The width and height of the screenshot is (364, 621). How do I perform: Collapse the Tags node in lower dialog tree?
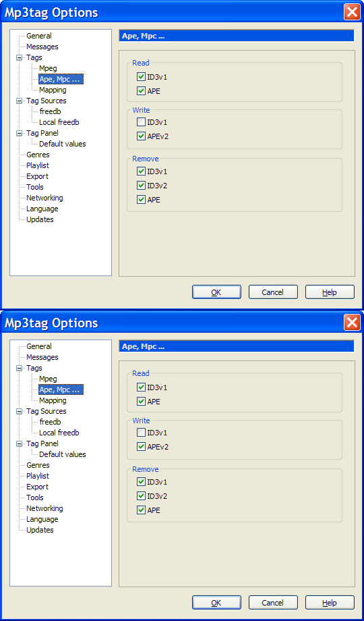(x=19, y=368)
